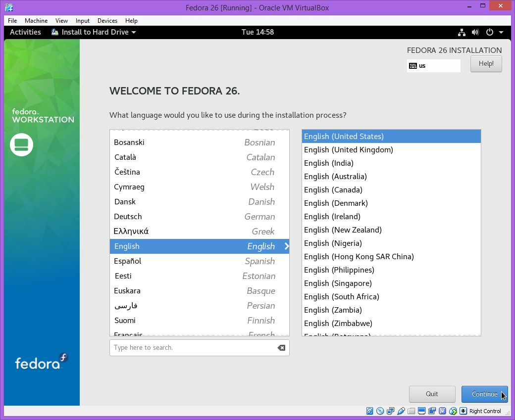515x420 pixels.
Task: Open the View menu
Action: point(61,21)
